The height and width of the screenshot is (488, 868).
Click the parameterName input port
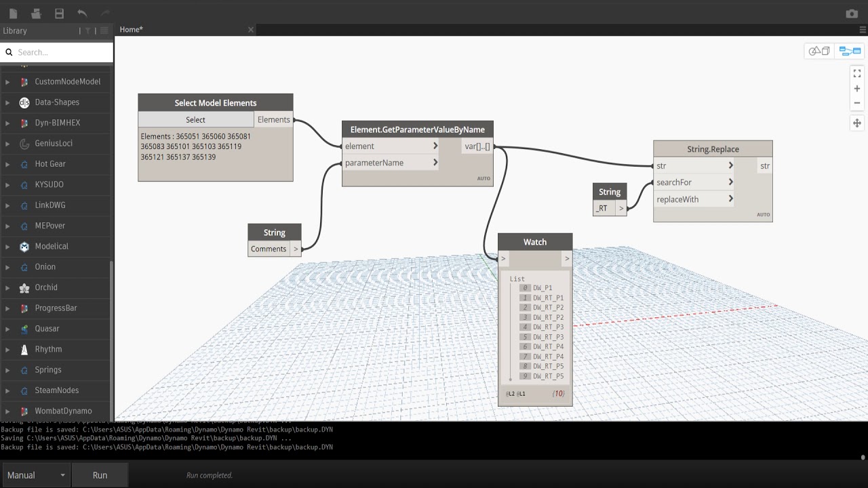(391, 163)
